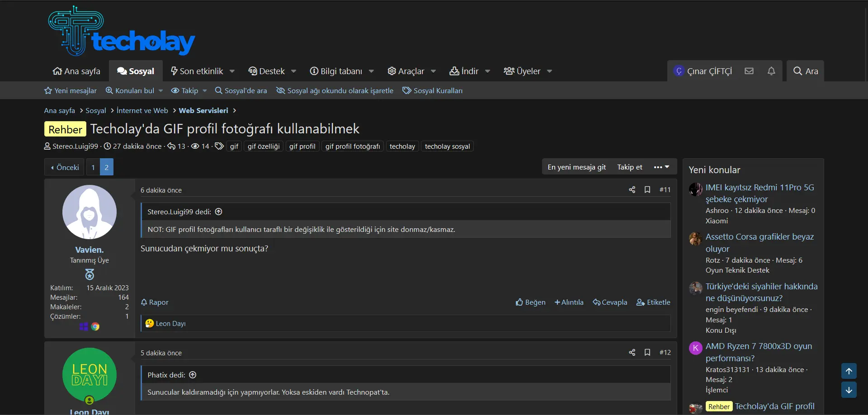Go to the Önceki page

pyautogui.click(x=65, y=167)
